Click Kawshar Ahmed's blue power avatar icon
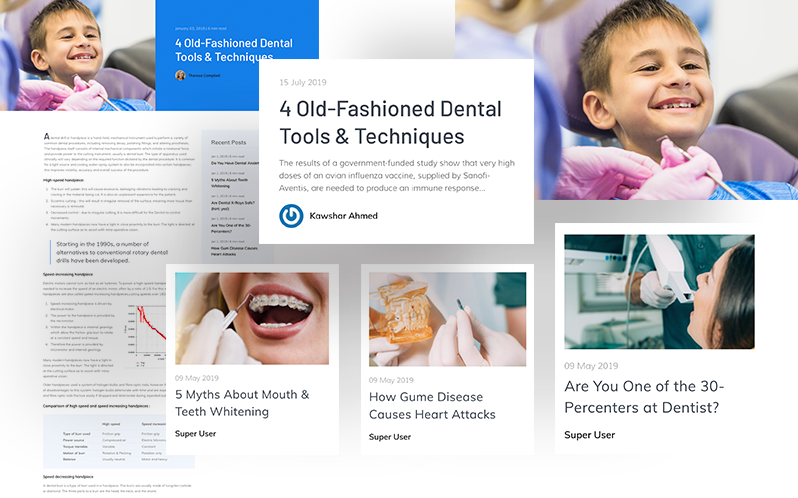 click(x=291, y=214)
